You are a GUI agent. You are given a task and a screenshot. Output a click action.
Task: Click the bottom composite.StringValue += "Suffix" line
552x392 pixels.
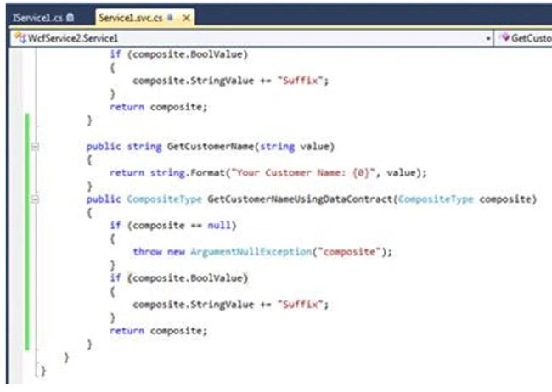pos(231,305)
